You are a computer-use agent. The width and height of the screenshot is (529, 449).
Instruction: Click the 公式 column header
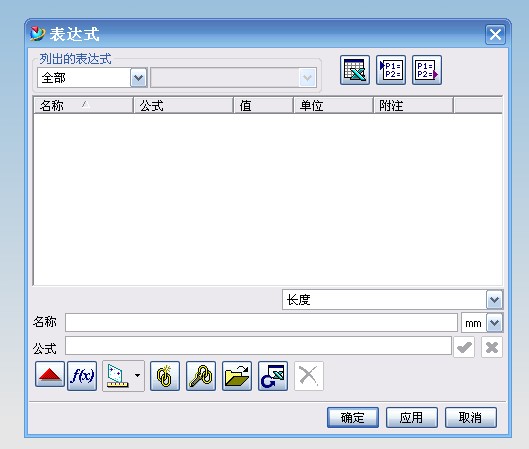point(184,106)
